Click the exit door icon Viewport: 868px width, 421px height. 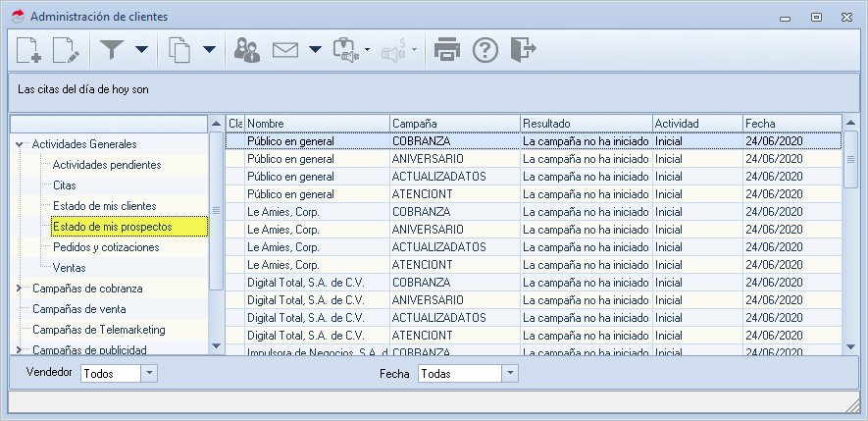click(x=524, y=49)
